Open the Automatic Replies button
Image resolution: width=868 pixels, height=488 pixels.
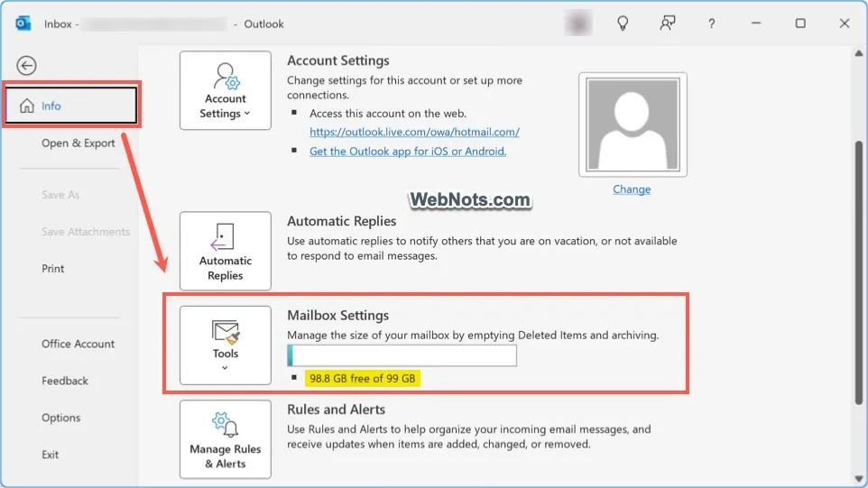pos(226,251)
